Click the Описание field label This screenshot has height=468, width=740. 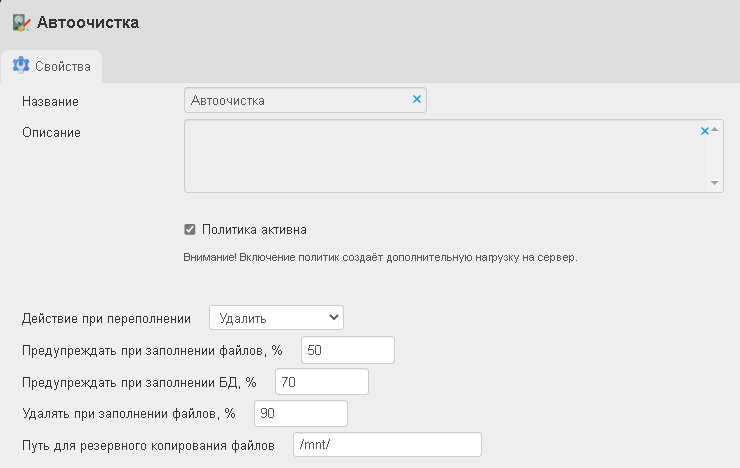click(x=51, y=132)
